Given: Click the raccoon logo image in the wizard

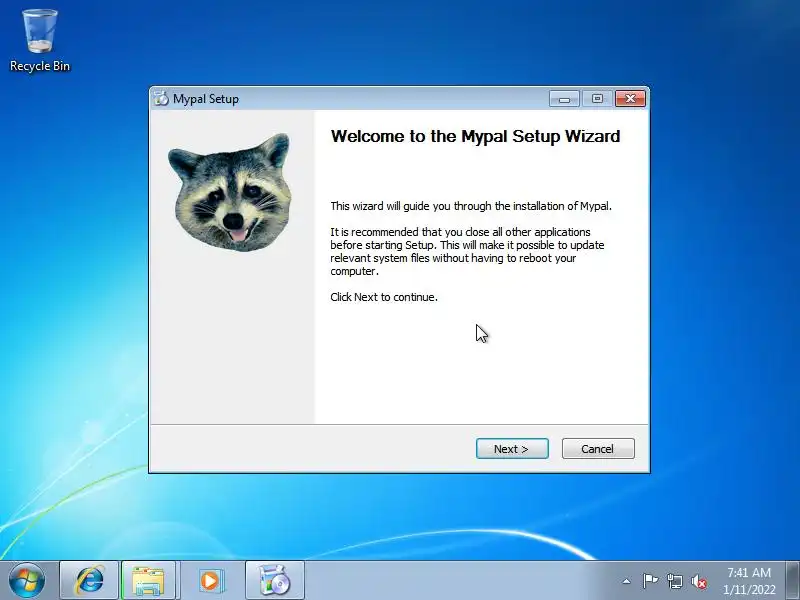Looking at the screenshot, I should tap(230, 192).
